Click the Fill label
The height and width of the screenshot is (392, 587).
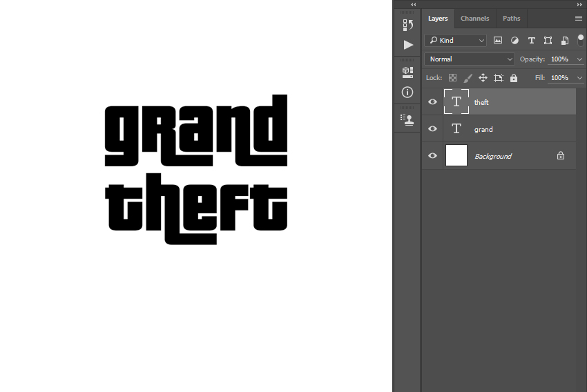click(x=540, y=78)
